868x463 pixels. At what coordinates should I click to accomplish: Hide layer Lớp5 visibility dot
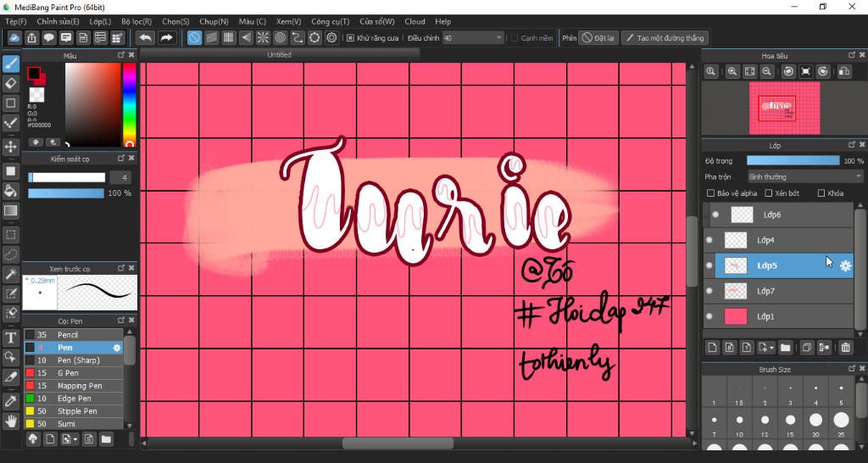(x=709, y=265)
